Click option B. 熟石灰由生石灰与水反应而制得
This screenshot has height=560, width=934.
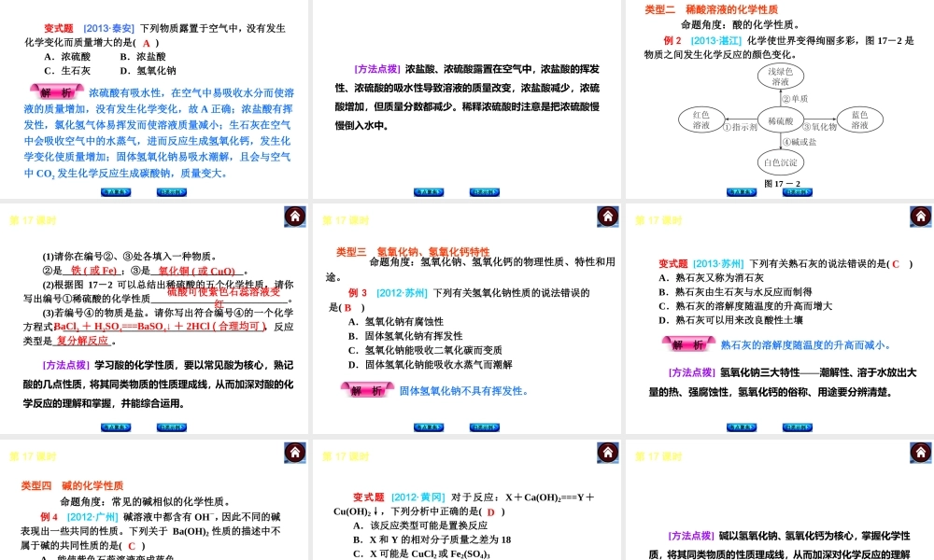736,292
